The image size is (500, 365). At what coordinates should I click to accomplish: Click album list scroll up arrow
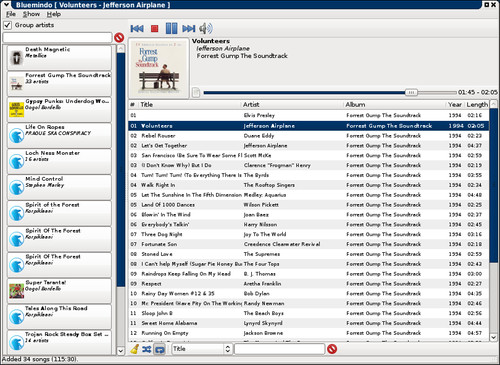coord(121,49)
